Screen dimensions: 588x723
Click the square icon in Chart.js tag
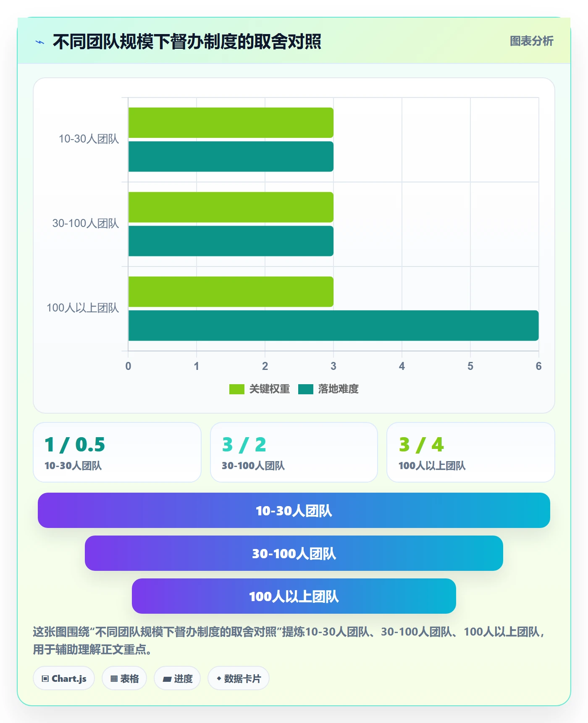pyautogui.click(x=45, y=679)
